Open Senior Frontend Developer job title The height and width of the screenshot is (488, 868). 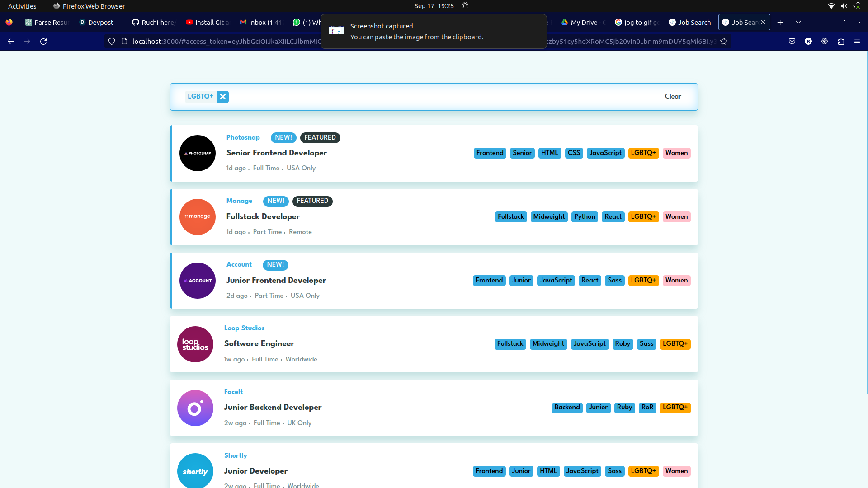276,153
